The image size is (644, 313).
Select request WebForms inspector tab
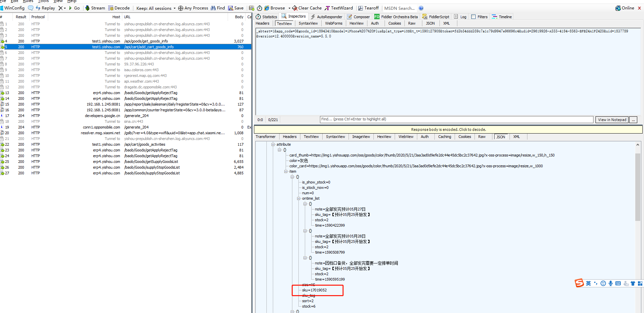(333, 23)
